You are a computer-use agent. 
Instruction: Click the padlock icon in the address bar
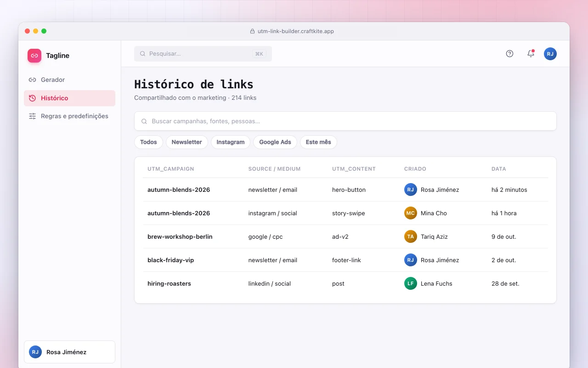[x=252, y=31]
